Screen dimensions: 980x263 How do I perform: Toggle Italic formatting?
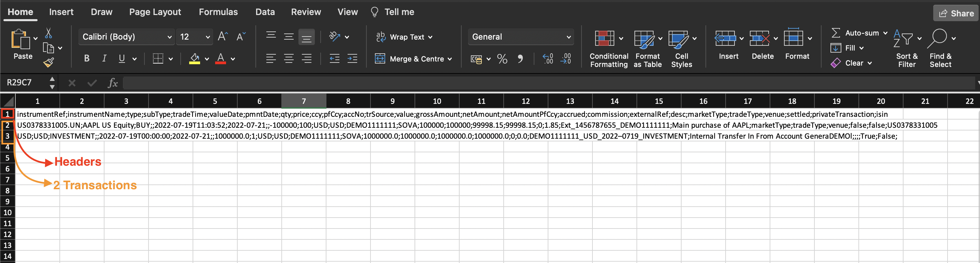click(104, 59)
